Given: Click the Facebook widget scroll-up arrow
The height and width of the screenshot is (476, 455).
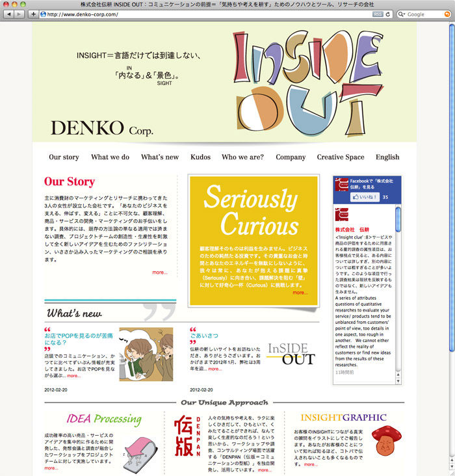Looking at the screenshot, I should [398, 375].
